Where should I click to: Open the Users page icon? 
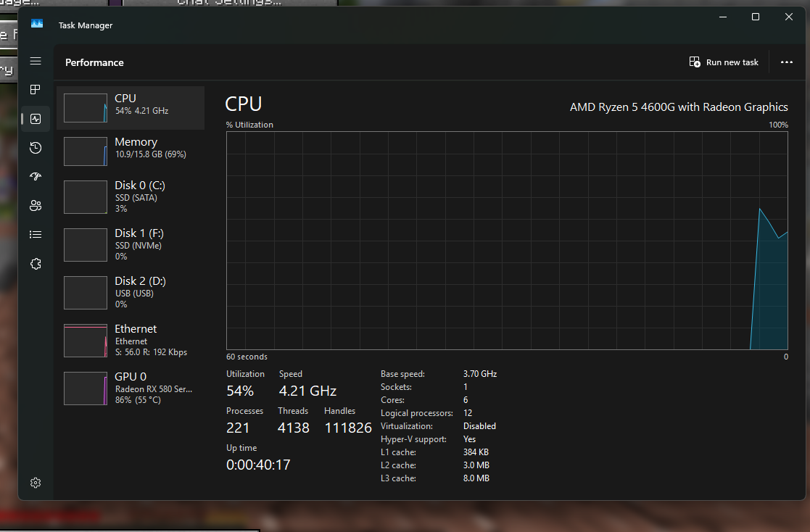coord(36,206)
